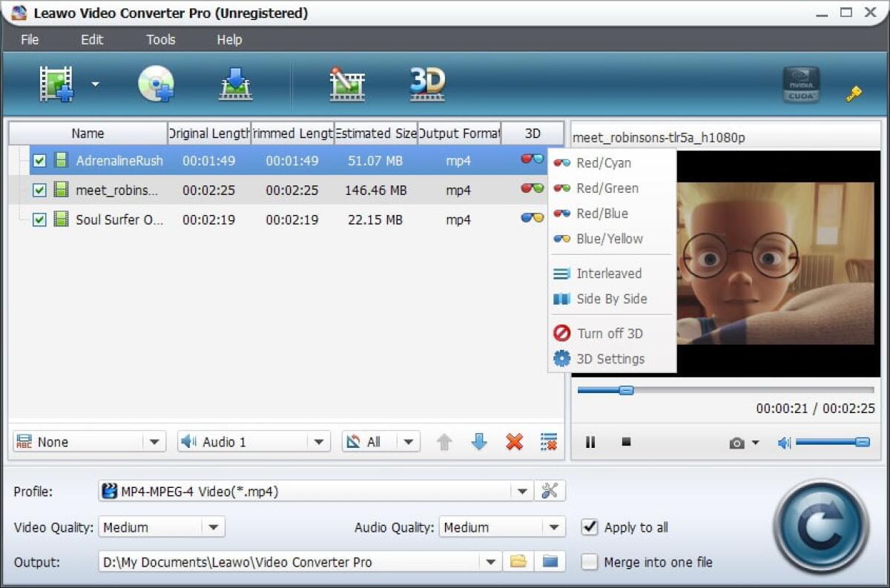
Task: Check Merge into one file
Action: coord(590,562)
